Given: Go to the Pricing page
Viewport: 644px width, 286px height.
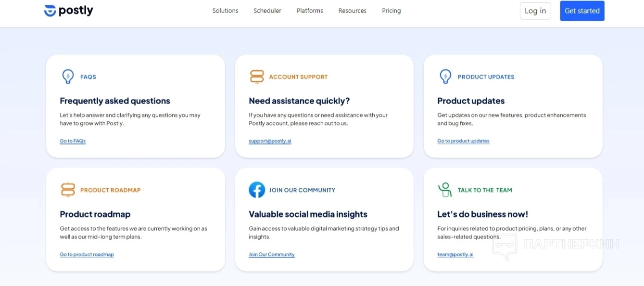Looking at the screenshot, I should [391, 11].
